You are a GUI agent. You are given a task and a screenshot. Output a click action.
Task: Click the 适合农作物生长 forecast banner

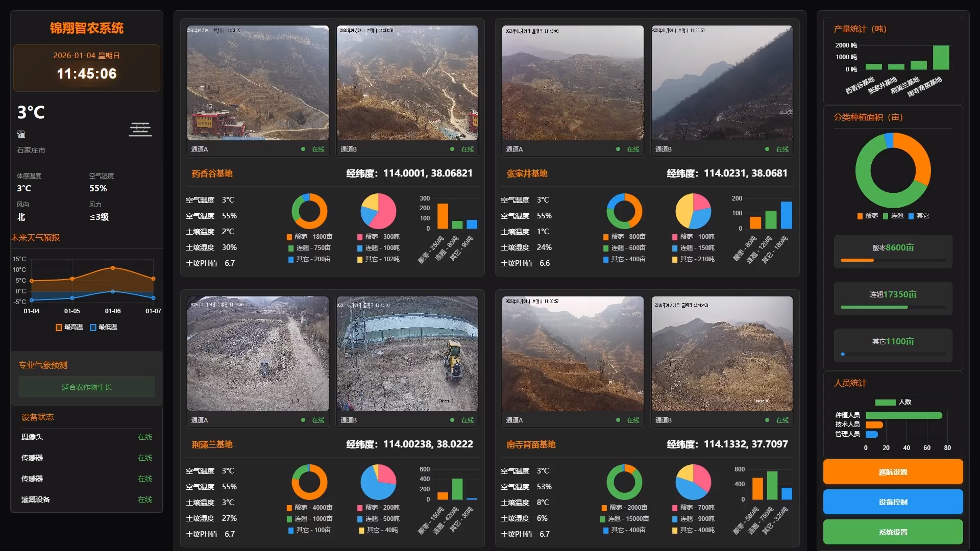(x=87, y=387)
